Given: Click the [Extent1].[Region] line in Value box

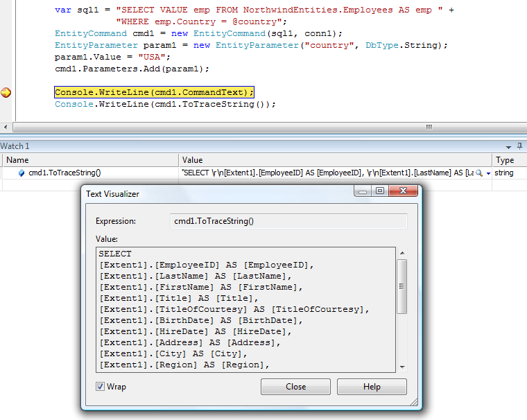Looking at the screenshot, I should (x=184, y=365).
